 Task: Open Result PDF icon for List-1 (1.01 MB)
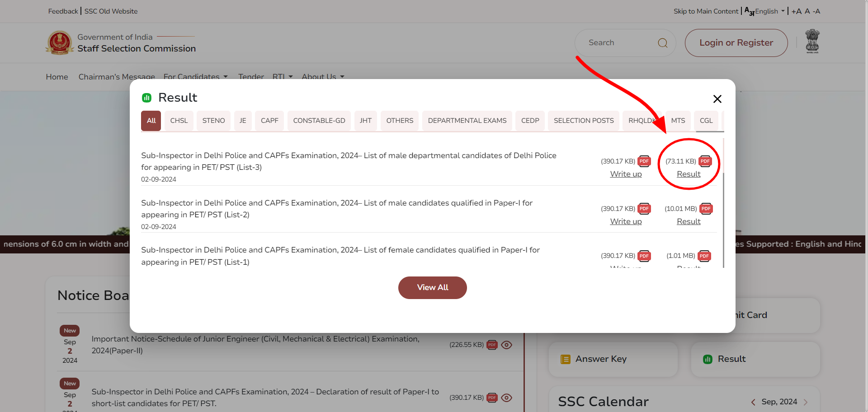click(x=704, y=256)
